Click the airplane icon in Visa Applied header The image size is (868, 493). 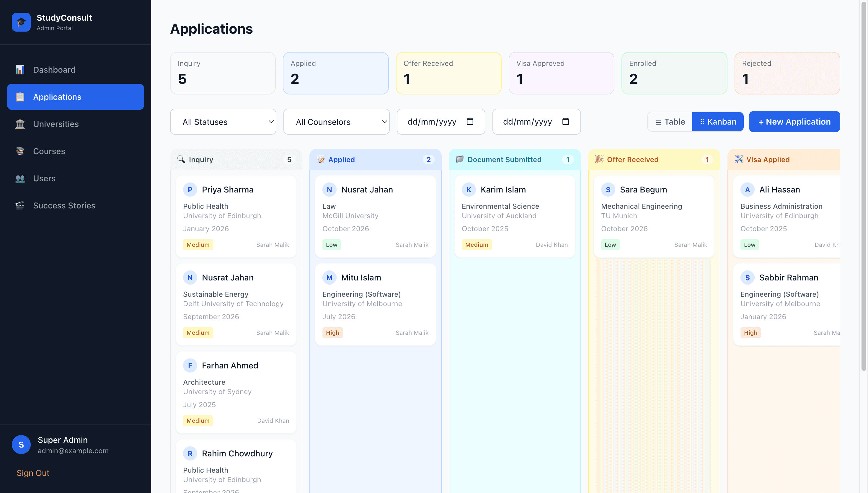tap(738, 159)
